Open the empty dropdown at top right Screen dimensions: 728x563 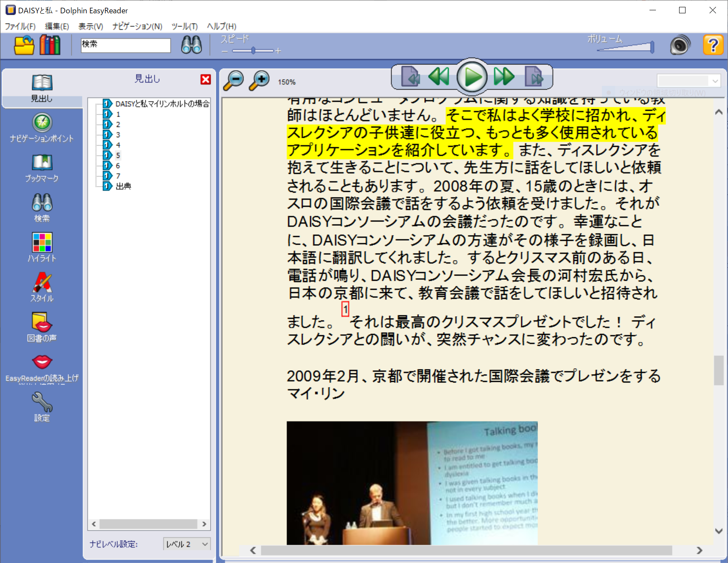689,80
